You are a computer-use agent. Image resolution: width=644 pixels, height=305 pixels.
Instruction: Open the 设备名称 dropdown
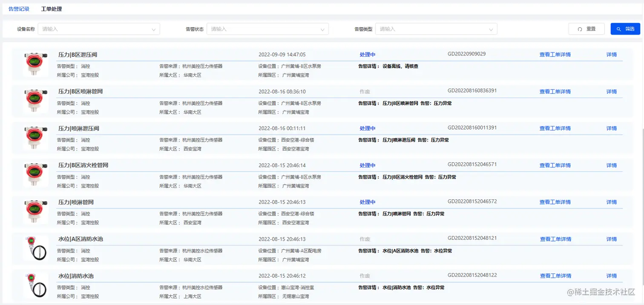99,29
